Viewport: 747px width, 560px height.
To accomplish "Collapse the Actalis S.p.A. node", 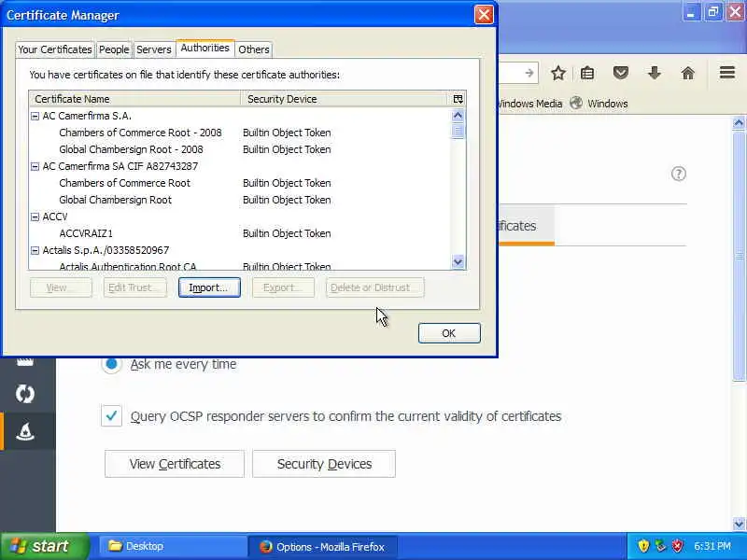I will coord(35,250).
